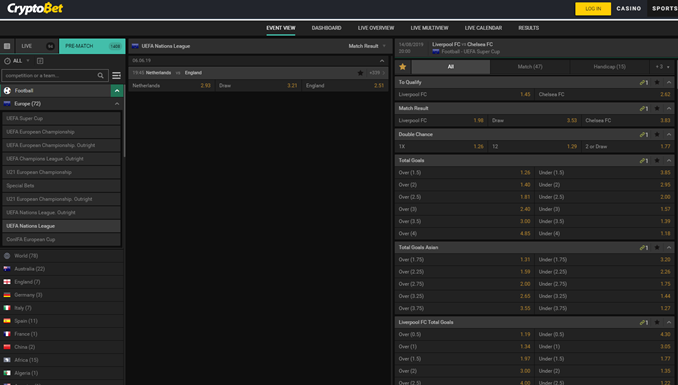Click the UEFA Nations League header flag icon

tap(135, 46)
